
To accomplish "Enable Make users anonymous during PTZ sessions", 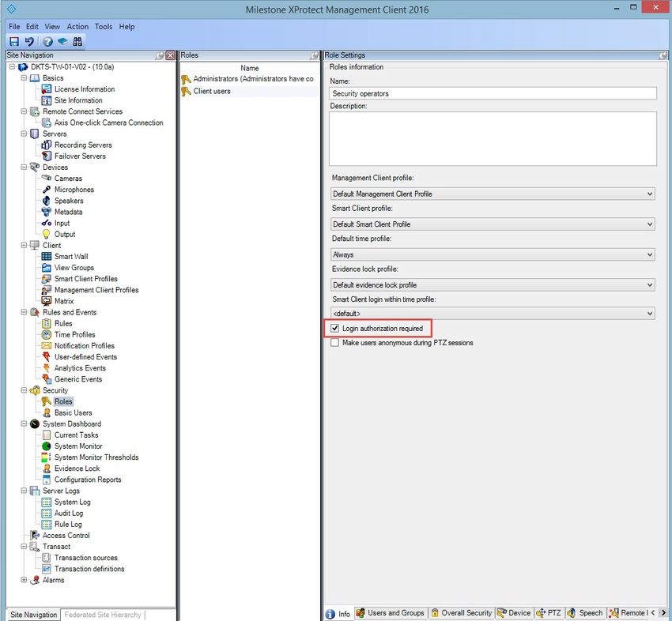I will click(x=334, y=343).
